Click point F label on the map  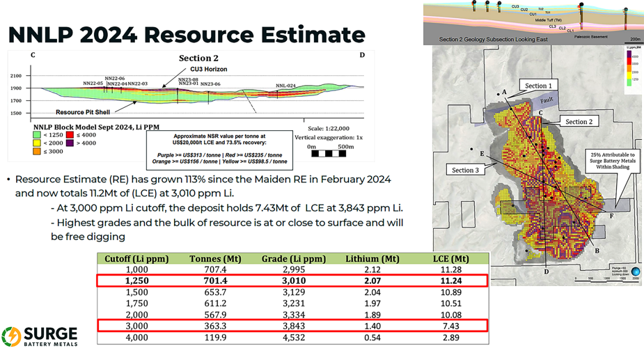(x=611, y=216)
